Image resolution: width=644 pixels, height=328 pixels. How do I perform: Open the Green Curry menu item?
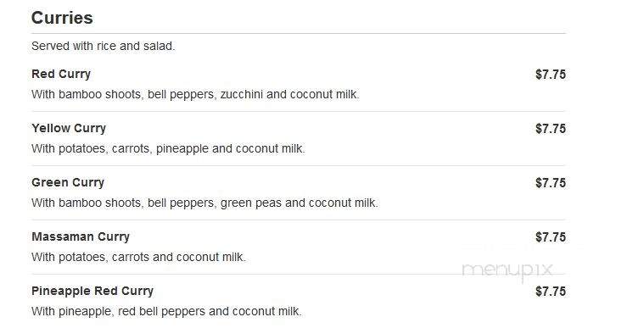point(68,182)
